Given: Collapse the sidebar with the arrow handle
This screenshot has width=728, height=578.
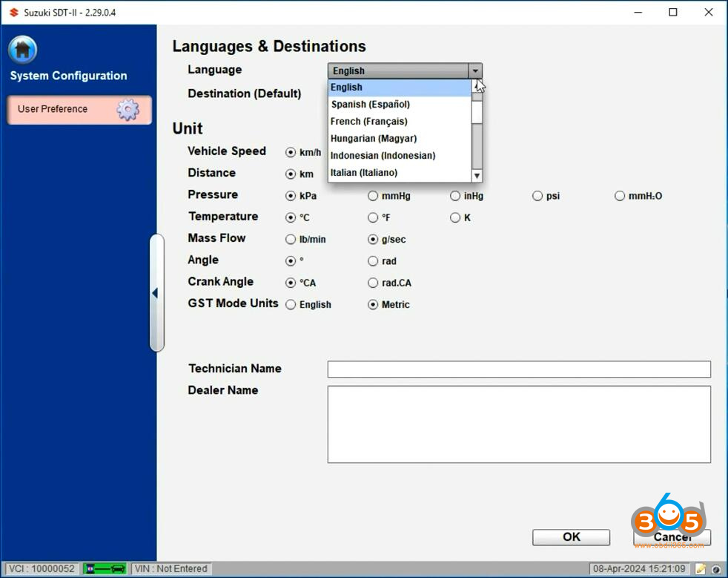Looking at the screenshot, I should tap(156, 293).
